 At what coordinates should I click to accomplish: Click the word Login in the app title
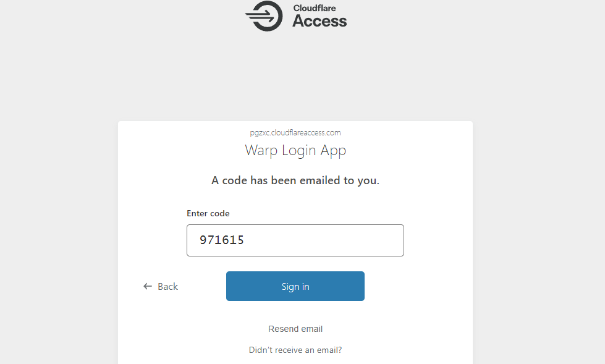click(x=298, y=151)
